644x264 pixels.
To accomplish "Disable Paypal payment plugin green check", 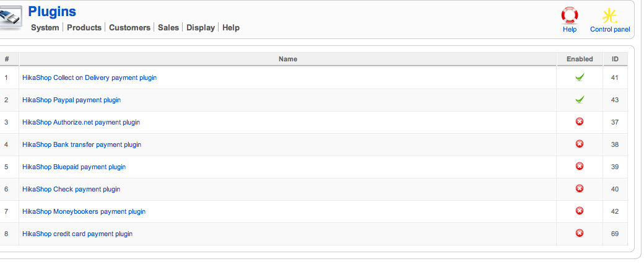I will 580,99.
